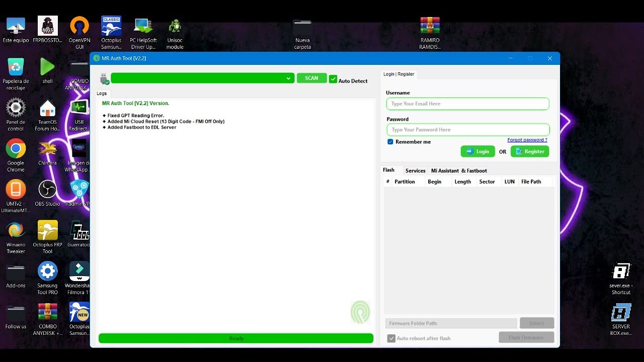The height and width of the screenshot is (362, 644).
Task: Open OpenVPN GUI desktop icon
Action: (x=79, y=33)
